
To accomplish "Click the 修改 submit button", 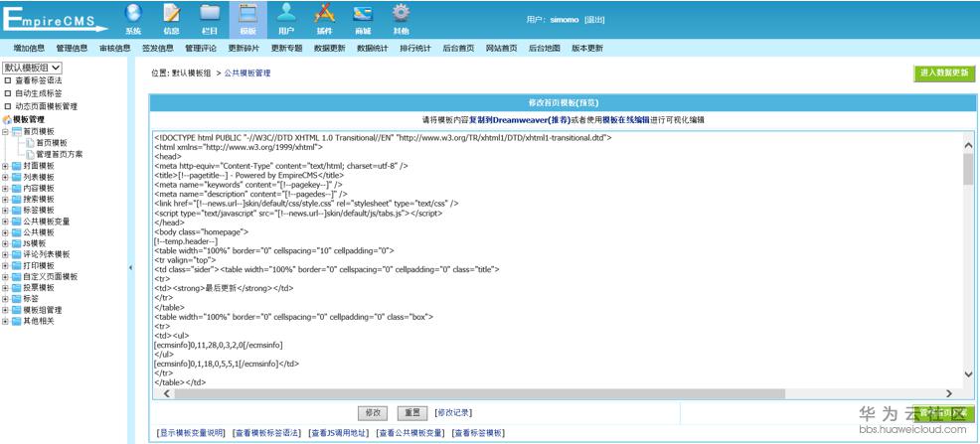I will point(373,413).
